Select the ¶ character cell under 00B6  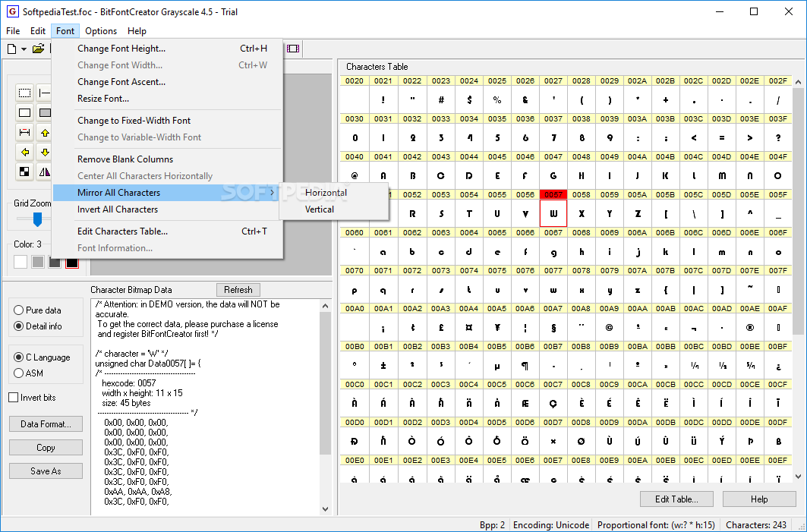click(x=525, y=365)
